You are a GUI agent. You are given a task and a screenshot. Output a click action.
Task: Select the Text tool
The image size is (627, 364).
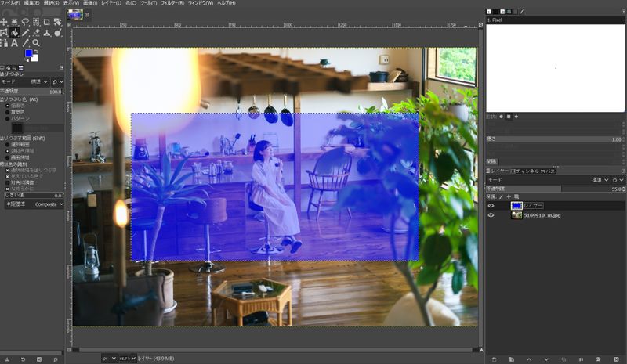pos(15,42)
